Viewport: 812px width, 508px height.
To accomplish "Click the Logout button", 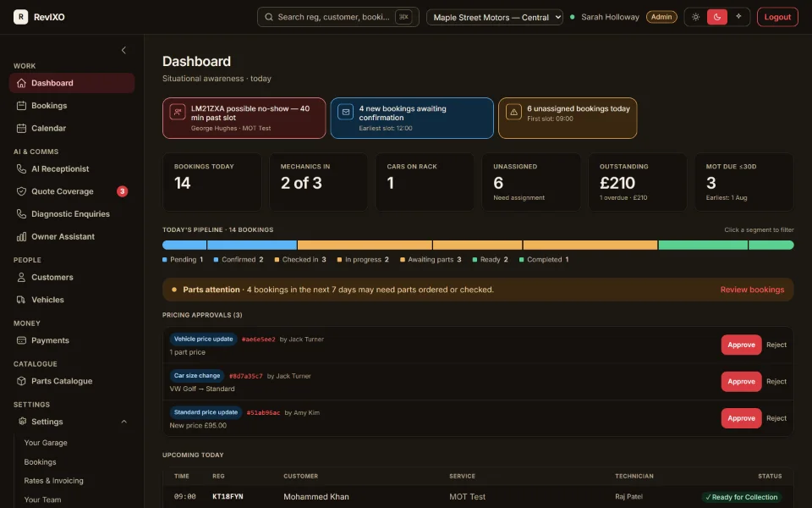I will pyautogui.click(x=777, y=17).
